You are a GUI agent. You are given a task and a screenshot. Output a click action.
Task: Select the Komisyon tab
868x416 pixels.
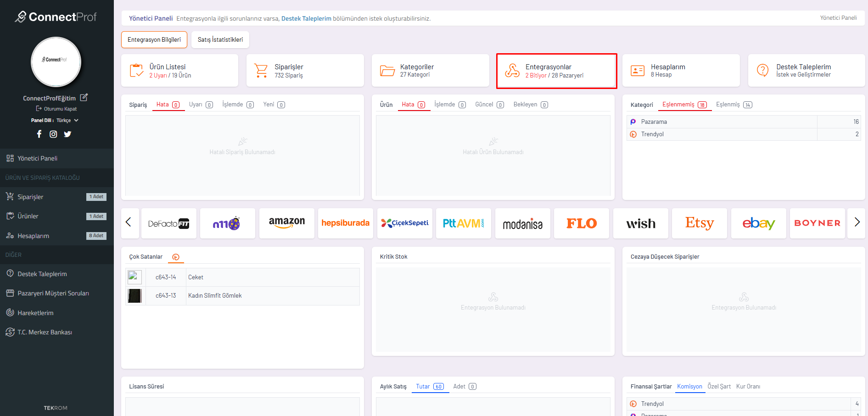click(x=689, y=387)
